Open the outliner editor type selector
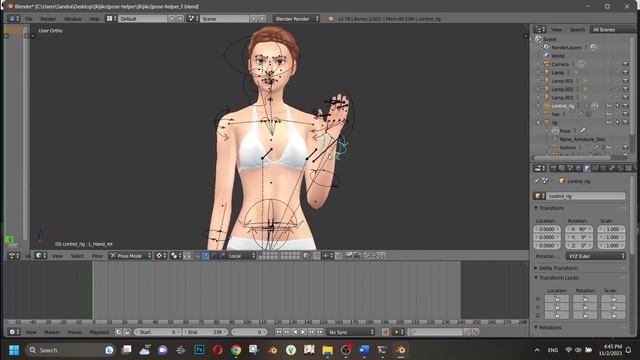Screen dimensions: 640x360 [x=540, y=29]
